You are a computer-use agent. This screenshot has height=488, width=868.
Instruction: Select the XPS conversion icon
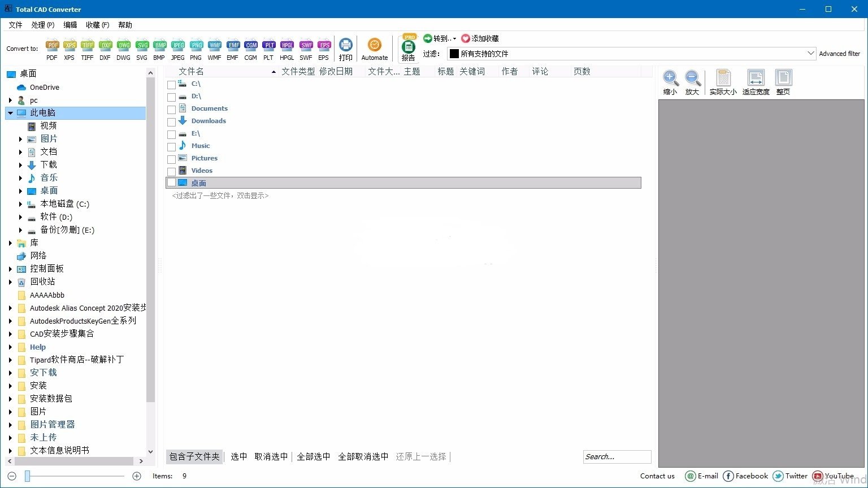coord(70,49)
